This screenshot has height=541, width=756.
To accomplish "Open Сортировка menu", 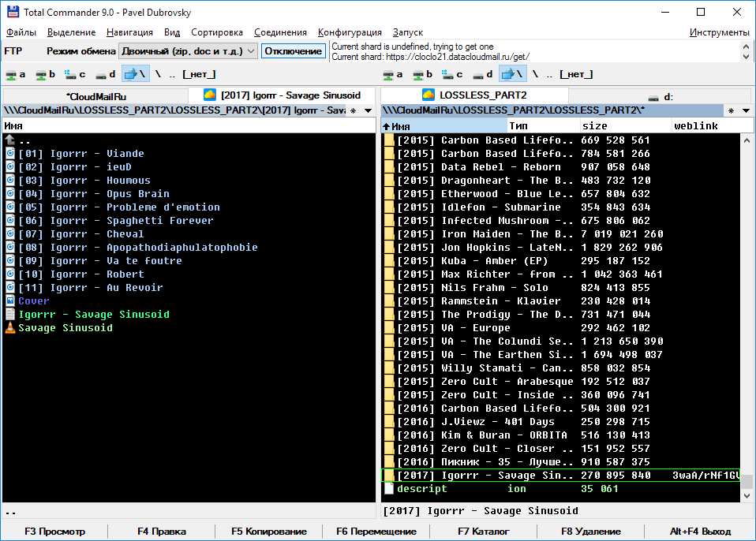I will (x=217, y=32).
